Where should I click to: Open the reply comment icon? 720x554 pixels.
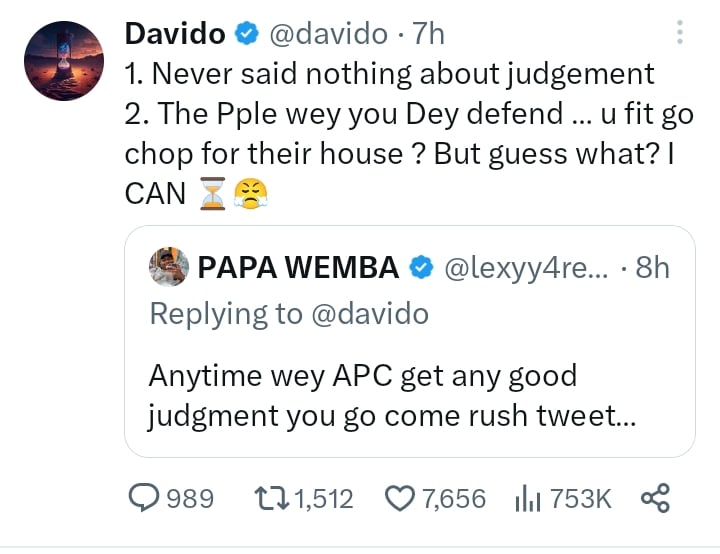[x=145, y=497]
